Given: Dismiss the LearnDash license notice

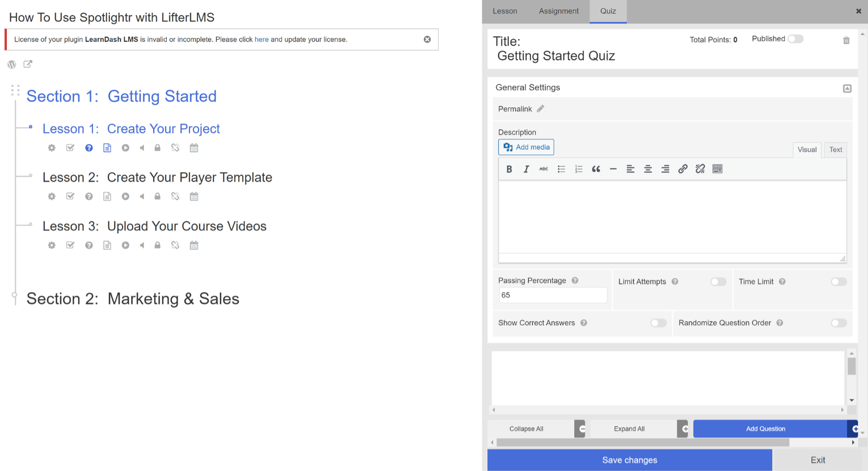Looking at the screenshot, I should coord(427,40).
